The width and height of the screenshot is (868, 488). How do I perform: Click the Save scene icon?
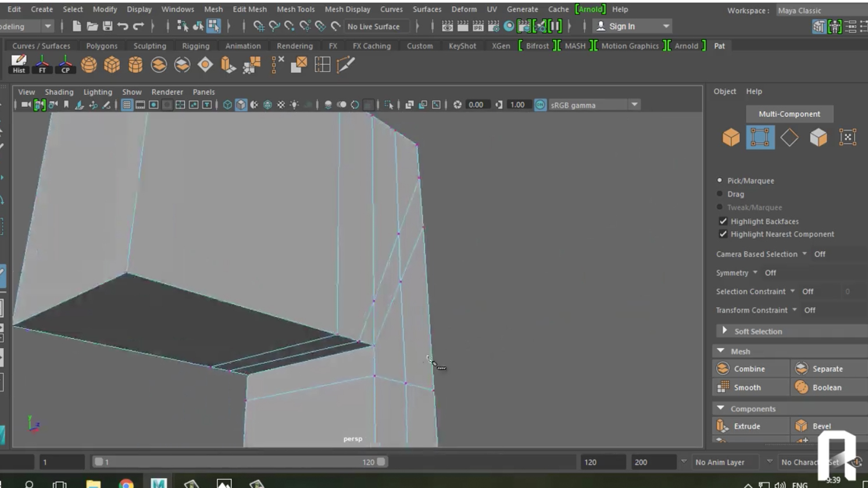coord(108,26)
